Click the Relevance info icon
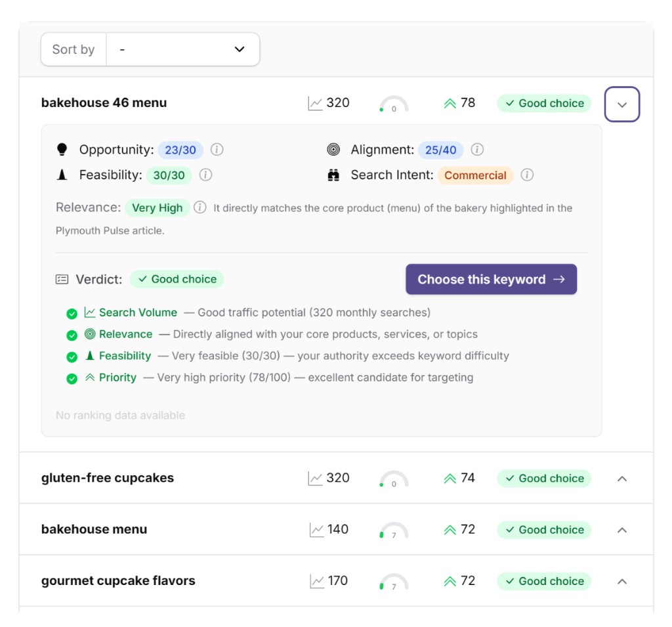The image size is (672, 627). 200,207
